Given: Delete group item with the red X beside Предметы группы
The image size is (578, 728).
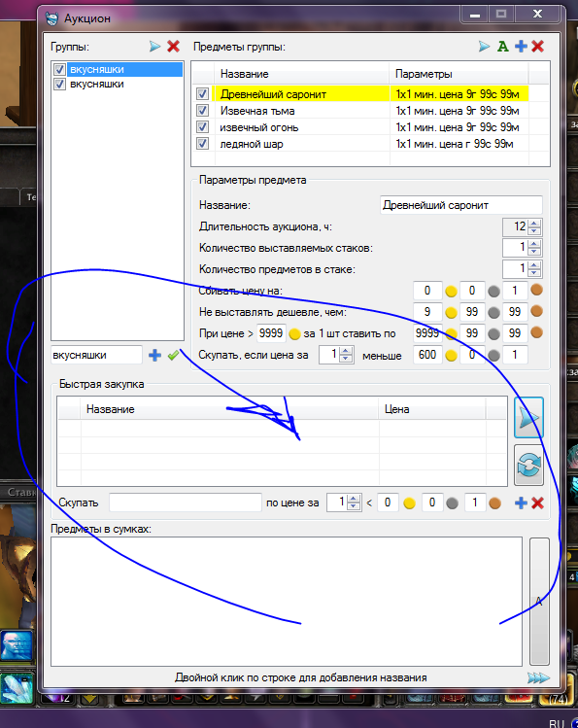Looking at the screenshot, I should (x=537, y=46).
